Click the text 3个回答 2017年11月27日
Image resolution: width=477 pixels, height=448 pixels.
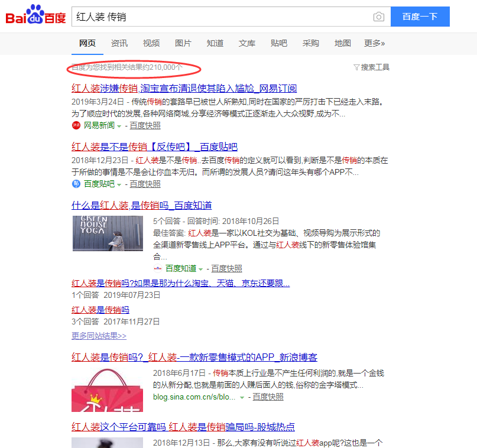116,322
